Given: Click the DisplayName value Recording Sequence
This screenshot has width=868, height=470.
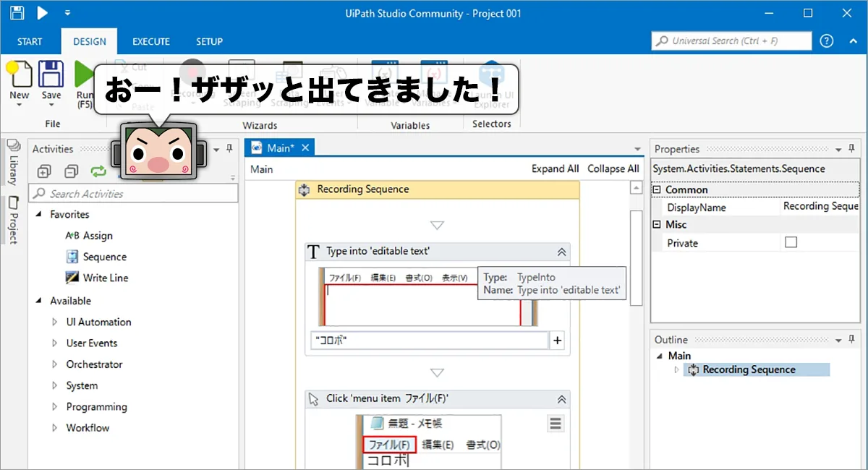Looking at the screenshot, I should [821, 206].
